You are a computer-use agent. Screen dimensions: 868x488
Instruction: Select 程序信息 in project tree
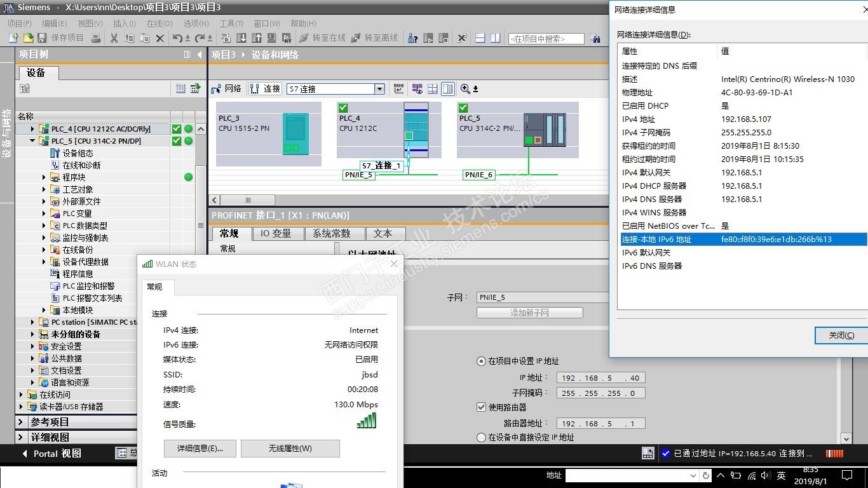coord(78,274)
